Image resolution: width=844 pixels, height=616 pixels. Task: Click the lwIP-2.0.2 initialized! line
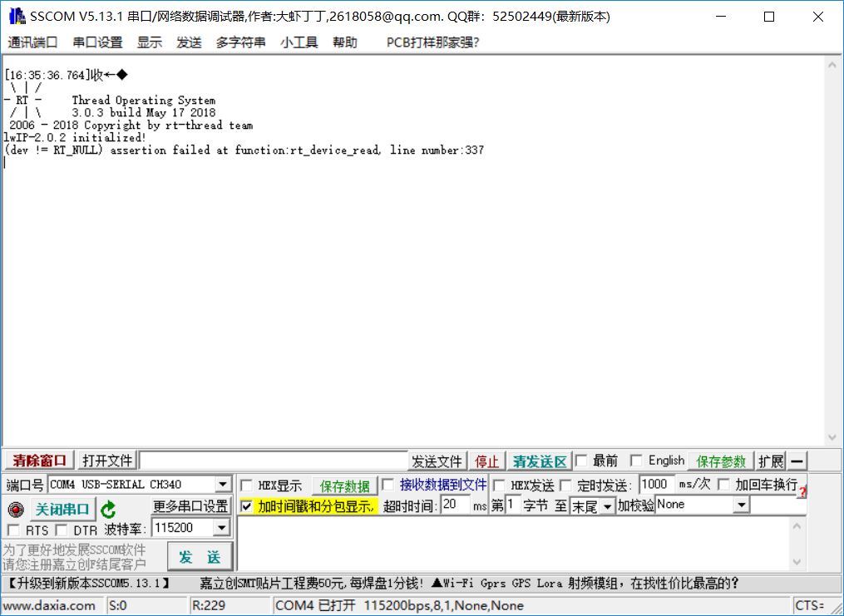(74, 138)
